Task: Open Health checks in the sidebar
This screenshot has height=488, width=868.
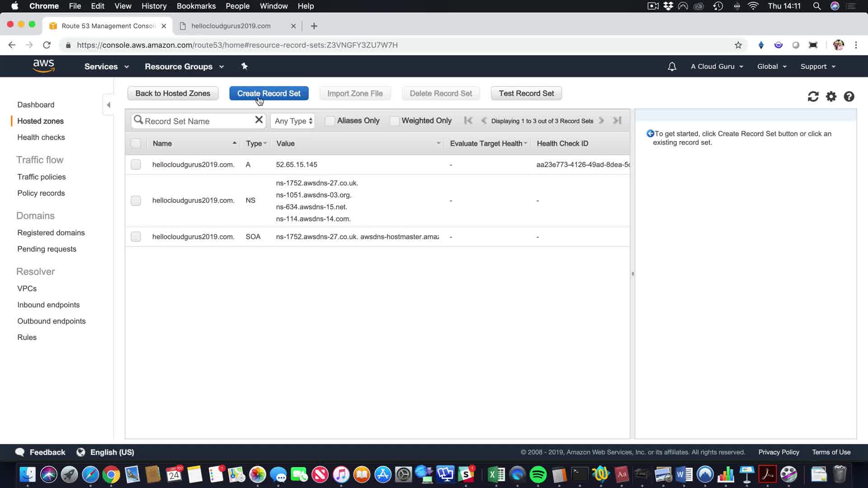Action: tap(41, 137)
